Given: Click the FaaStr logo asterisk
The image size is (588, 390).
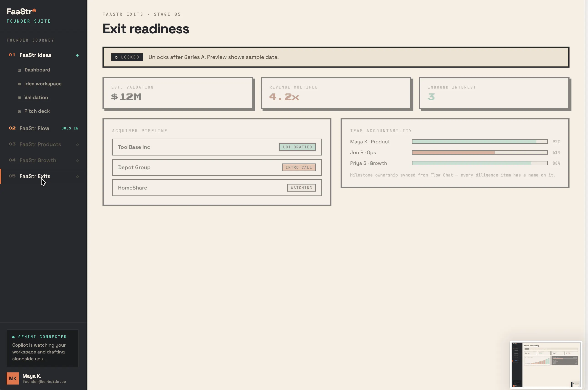Looking at the screenshot, I should pyautogui.click(x=34, y=11).
